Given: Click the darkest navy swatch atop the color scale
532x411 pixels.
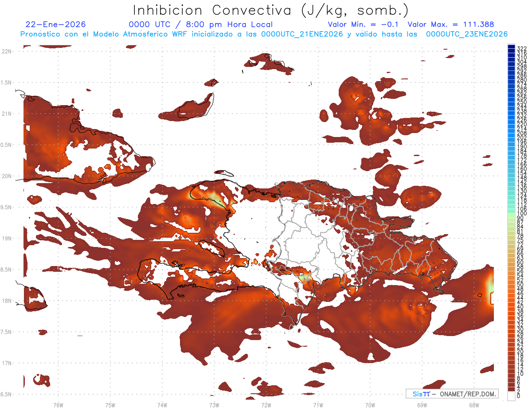Looking at the screenshot, I should tap(511, 47).
